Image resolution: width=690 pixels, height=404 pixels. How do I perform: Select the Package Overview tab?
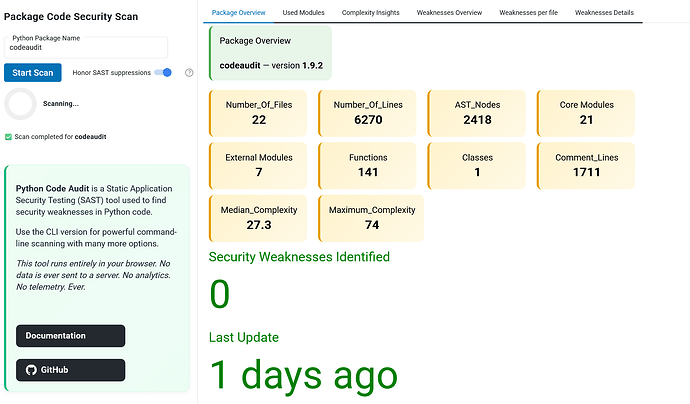(239, 12)
